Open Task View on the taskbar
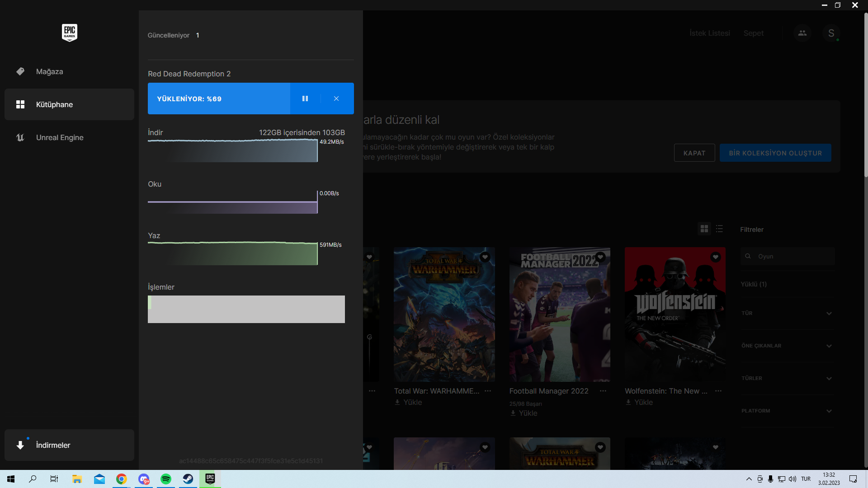868x488 pixels. point(54,479)
